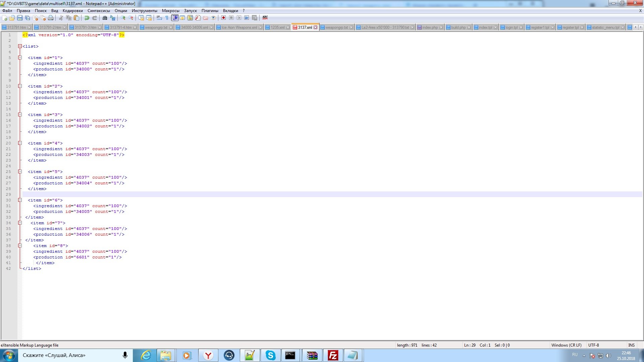Click the Open file toolbar icon
Image resolution: width=644 pixels, height=362 pixels.
(x=12, y=18)
